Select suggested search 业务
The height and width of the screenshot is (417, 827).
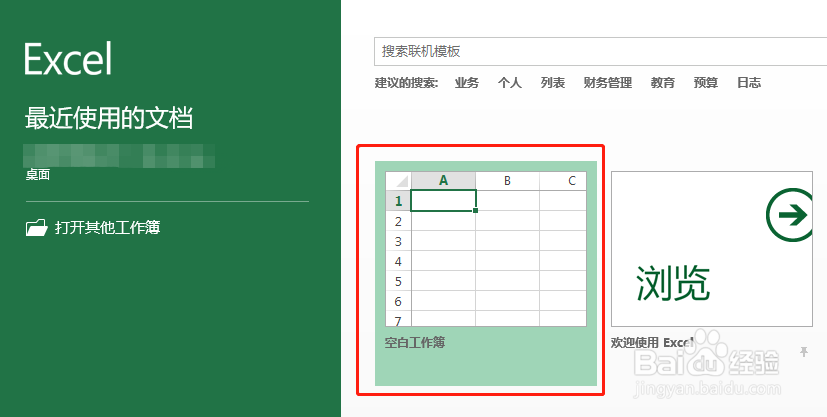[467, 83]
